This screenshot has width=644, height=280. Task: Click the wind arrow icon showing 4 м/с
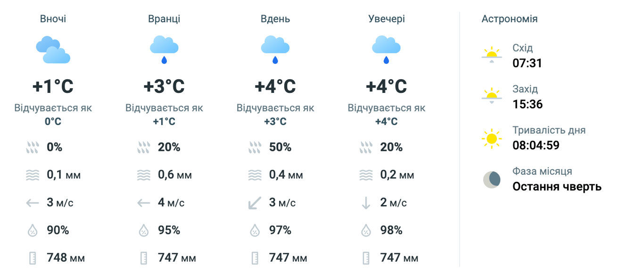click(143, 203)
